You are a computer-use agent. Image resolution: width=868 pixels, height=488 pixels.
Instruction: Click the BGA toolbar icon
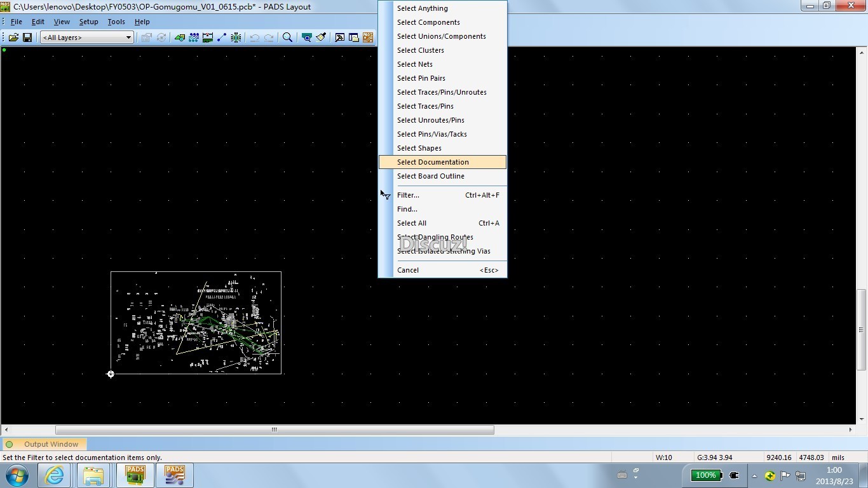(236, 37)
